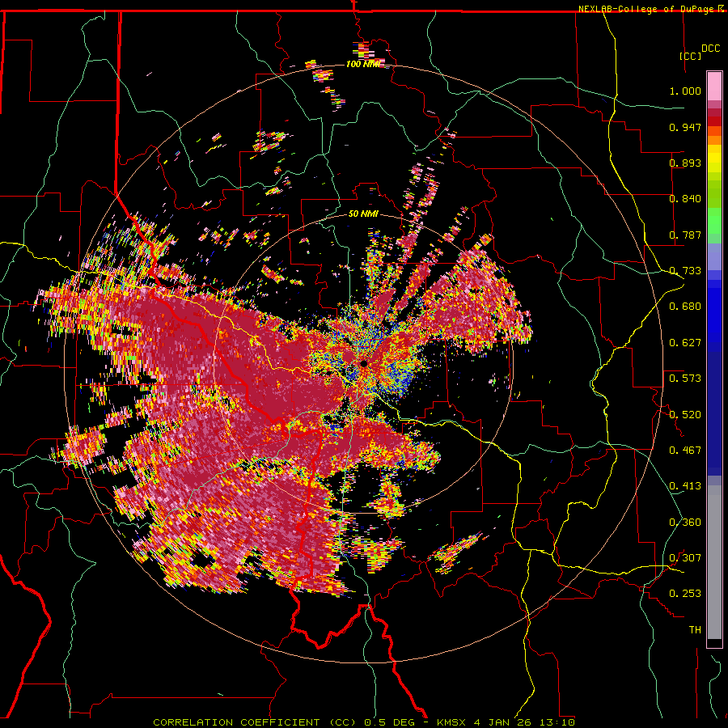The width and height of the screenshot is (728, 728).
Task: Click the 0.893 legend value
Action: (685, 163)
